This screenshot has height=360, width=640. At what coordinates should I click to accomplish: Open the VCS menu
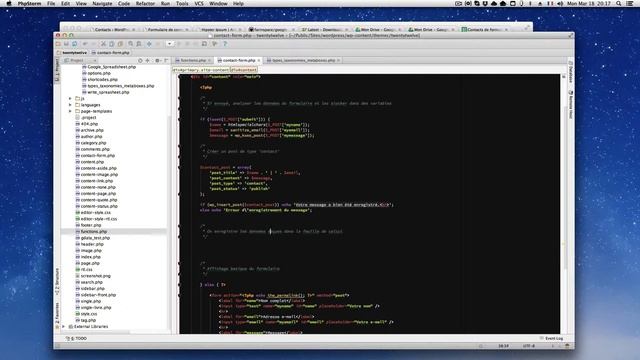[199, 3]
